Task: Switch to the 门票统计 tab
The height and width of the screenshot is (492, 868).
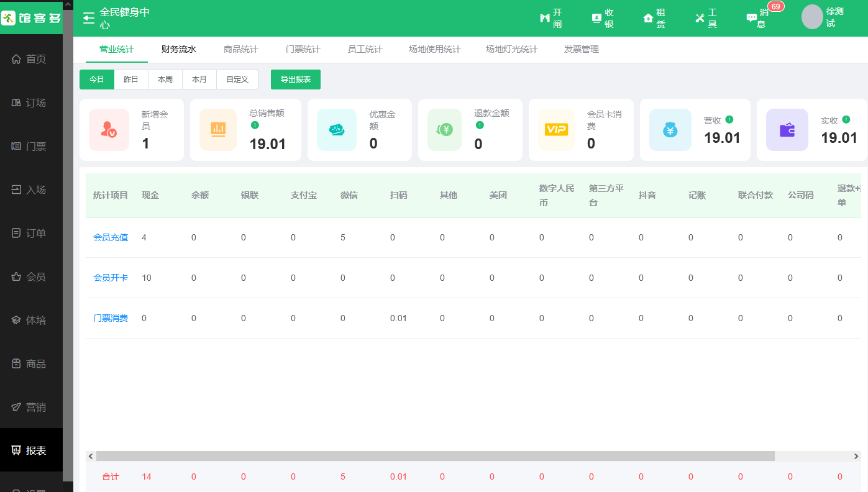Action: (303, 49)
